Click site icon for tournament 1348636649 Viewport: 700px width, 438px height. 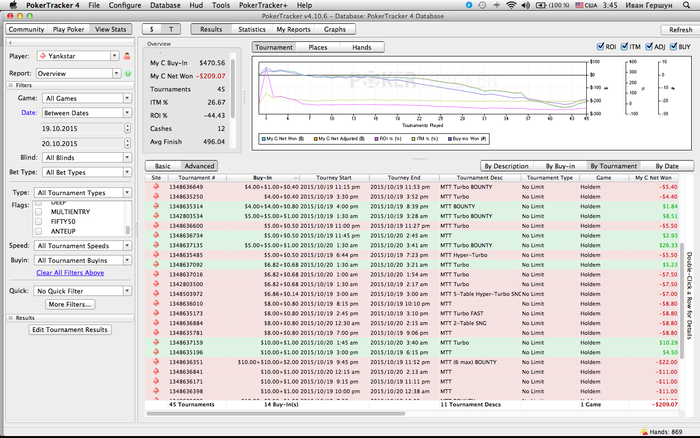point(156,187)
